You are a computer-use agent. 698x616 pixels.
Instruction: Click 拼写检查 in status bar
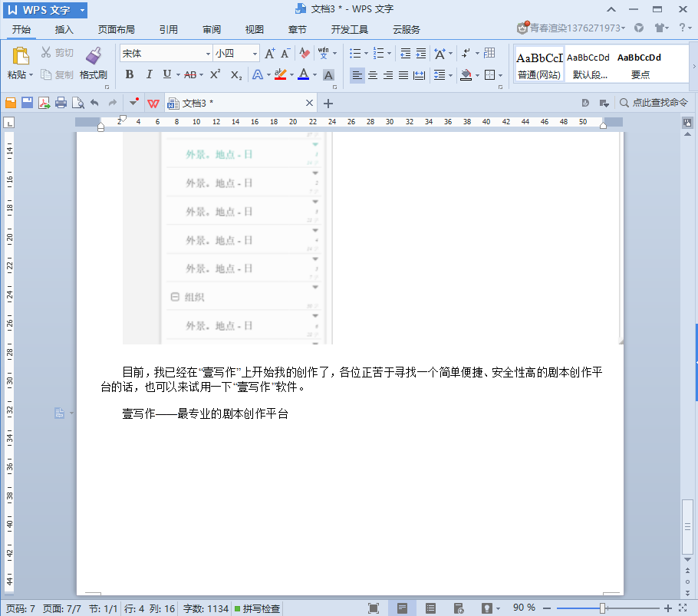click(257, 608)
